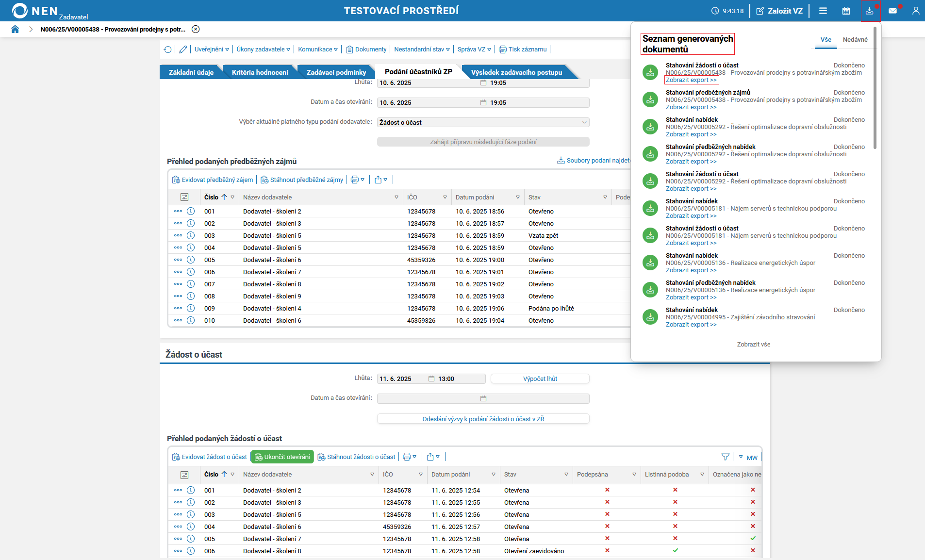Click Stáhnout žádosti o účast
Image resolution: width=925 pixels, height=560 pixels.
click(357, 457)
